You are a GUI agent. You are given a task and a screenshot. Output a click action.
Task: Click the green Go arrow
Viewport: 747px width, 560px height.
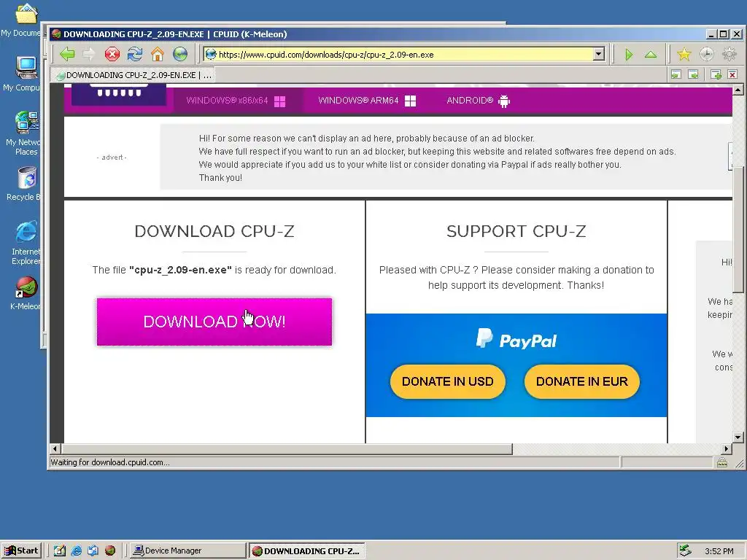coord(629,55)
